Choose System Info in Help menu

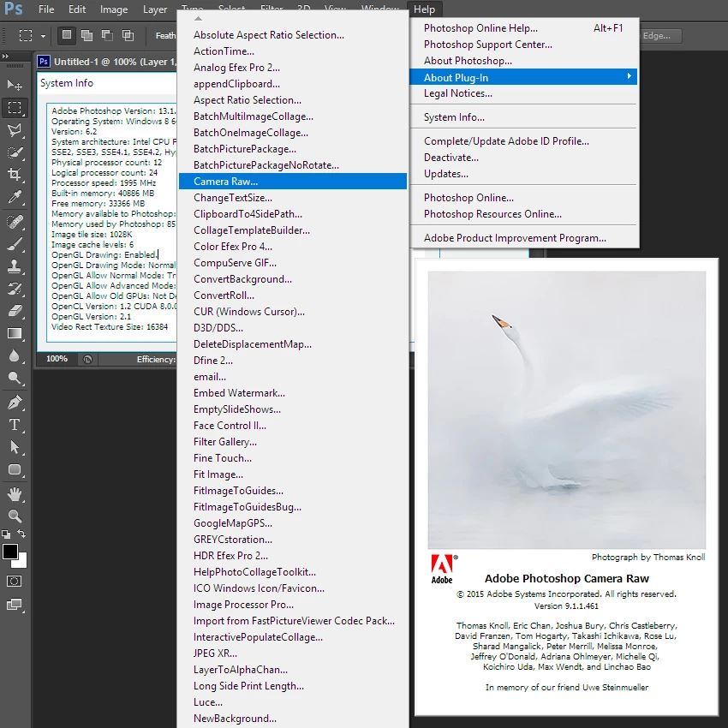pos(523,117)
